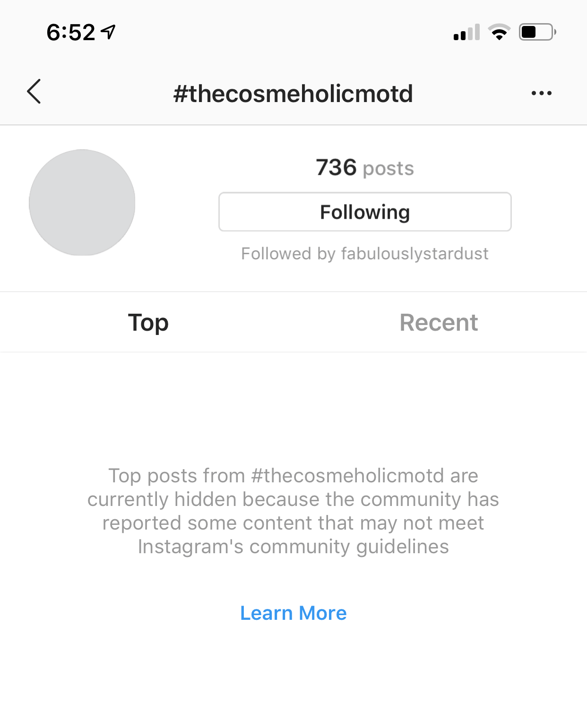The image size is (587, 728).
Task: Tap the #thecosmeholicmotd header title
Action: 293,94
